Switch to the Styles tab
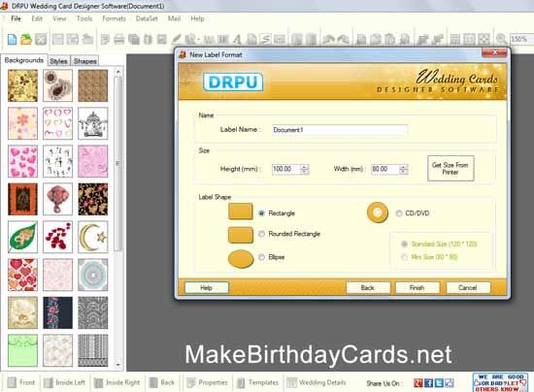The width and height of the screenshot is (534, 392). 58,61
